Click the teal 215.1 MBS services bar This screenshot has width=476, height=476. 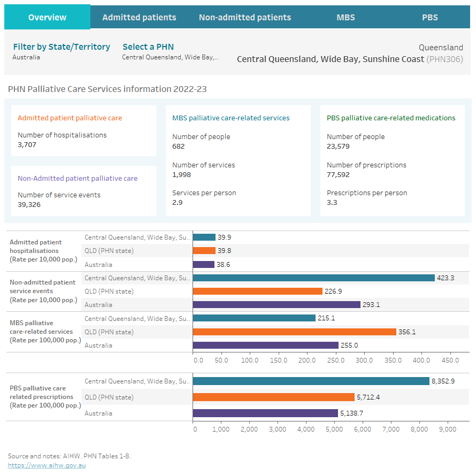[254, 318]
